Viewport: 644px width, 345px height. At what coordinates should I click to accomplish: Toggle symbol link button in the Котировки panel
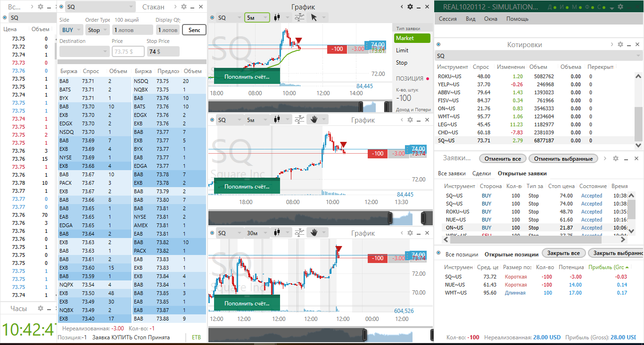click(438, 44)
